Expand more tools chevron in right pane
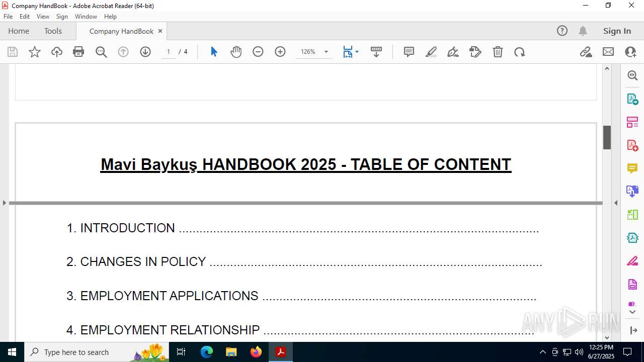The width and height of the screenshot is (644, 362). click(x=632, y=312)
